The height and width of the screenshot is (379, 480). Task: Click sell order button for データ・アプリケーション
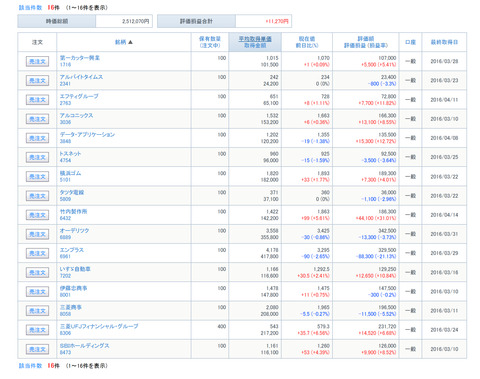tap(37, 138)
